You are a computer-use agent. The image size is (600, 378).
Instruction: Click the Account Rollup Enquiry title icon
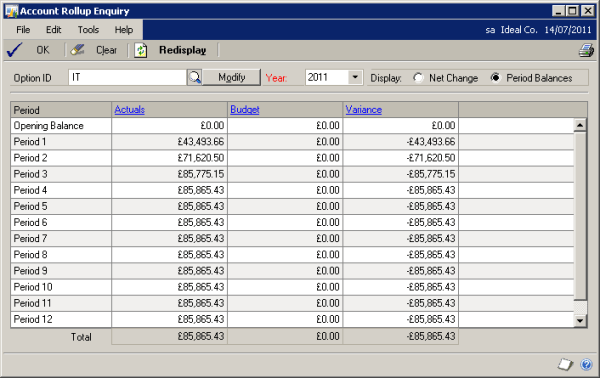(11, 11)
